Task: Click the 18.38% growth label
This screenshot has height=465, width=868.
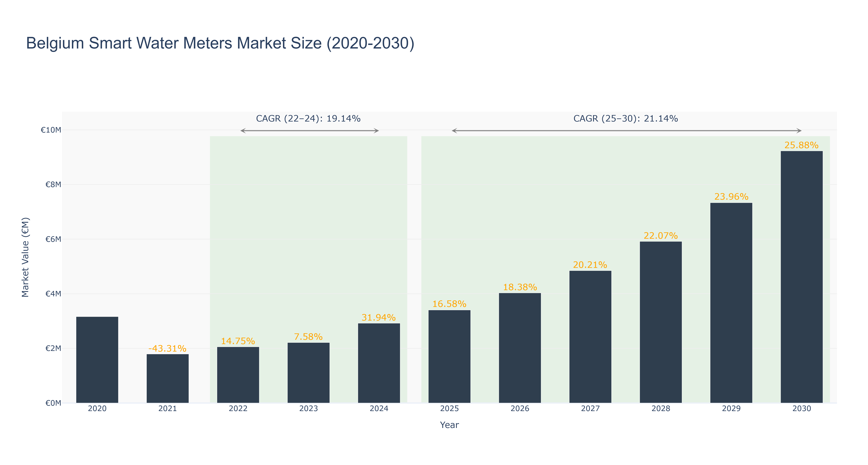Action: click(520, 287)
